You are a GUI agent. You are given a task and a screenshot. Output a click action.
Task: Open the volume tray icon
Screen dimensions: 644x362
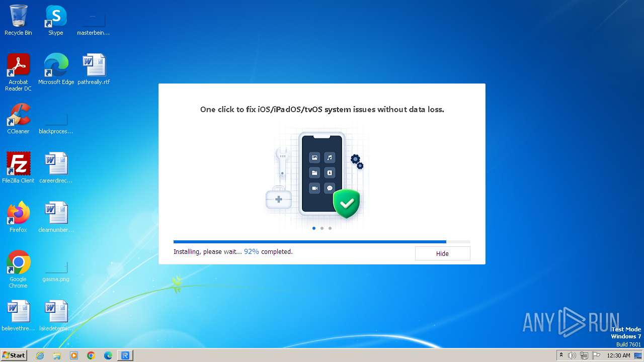click(572, 355)
